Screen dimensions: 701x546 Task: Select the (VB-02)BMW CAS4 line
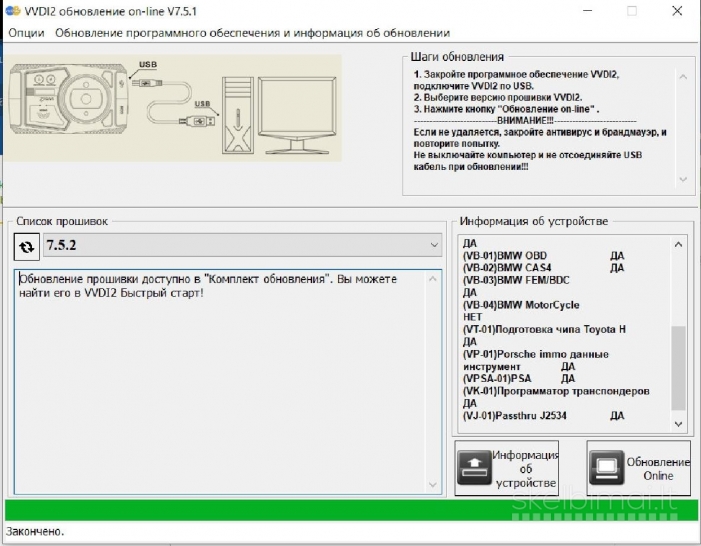point(544,268)
